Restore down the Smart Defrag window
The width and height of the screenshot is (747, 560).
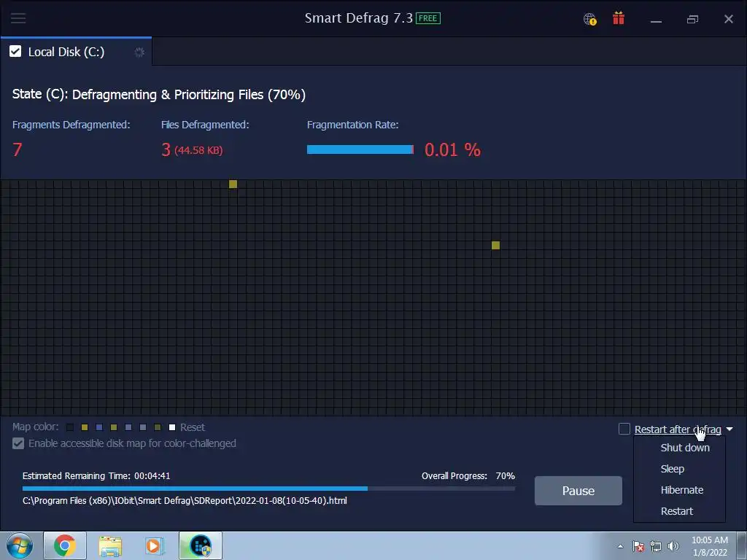(x=692, y=19)
